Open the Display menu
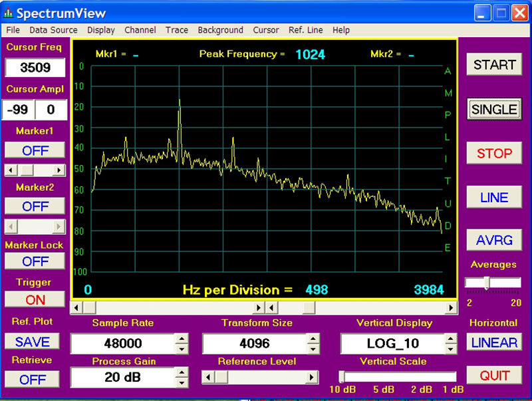Image resolution: width=532 pixels, height=401 pixels. pos(101,30)
